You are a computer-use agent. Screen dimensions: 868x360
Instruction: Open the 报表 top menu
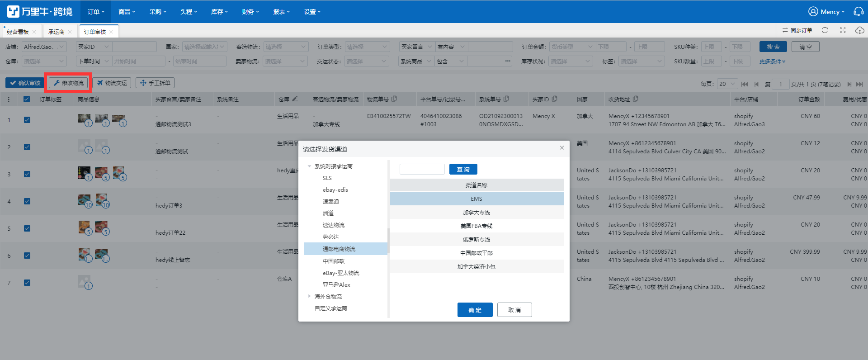(281, 12)
